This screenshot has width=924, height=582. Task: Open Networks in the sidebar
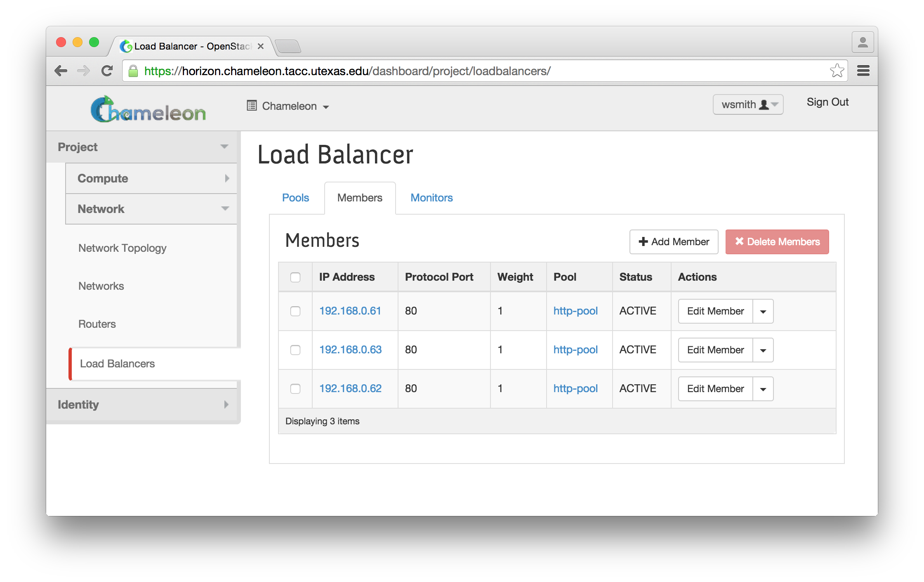pyautogui.click(x=101, y=286)
